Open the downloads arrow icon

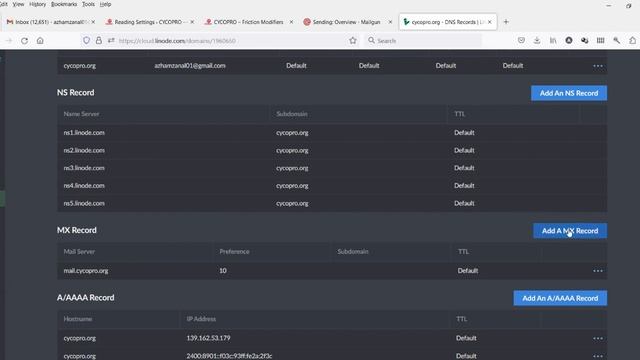[537, 40]
